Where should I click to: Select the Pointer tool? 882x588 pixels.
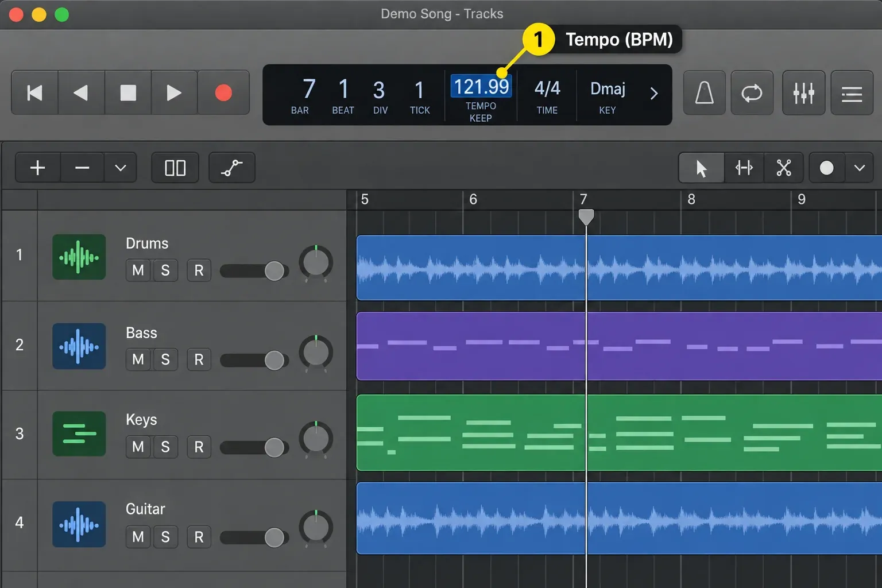click(x=701, y=168)
